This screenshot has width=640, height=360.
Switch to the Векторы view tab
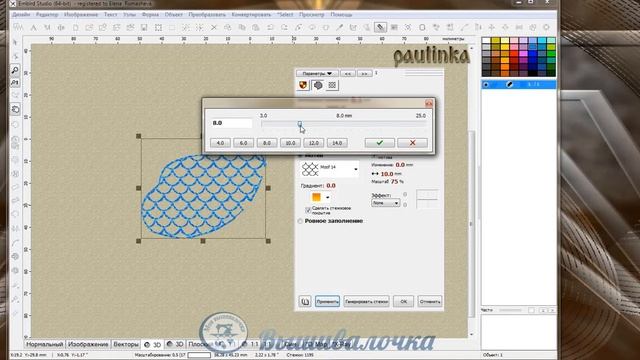[126, 344]
